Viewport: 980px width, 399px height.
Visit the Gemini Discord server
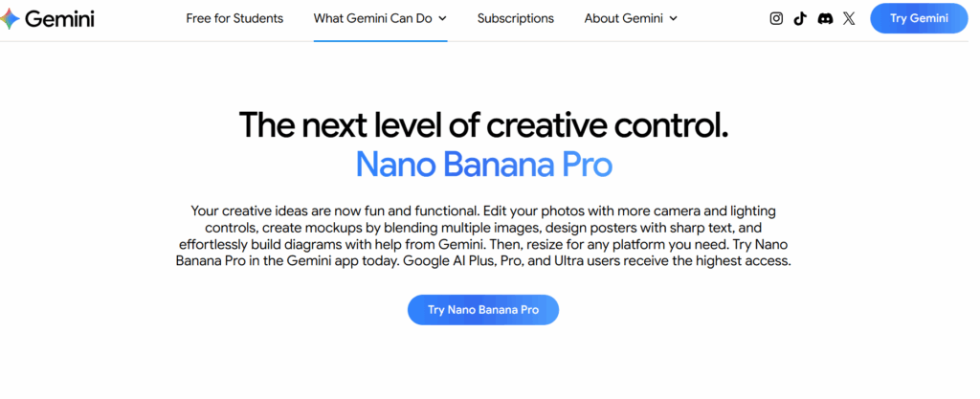point(825,18)
